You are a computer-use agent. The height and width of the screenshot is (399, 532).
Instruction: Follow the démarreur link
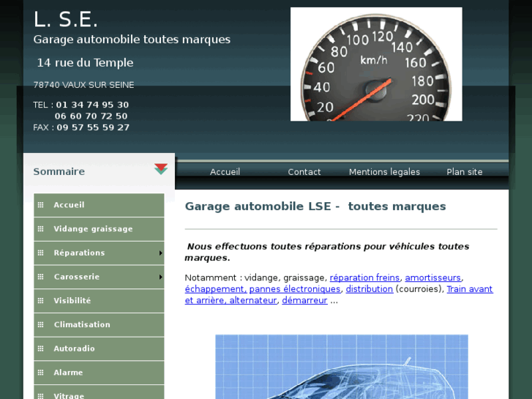(x=304, y=300)
